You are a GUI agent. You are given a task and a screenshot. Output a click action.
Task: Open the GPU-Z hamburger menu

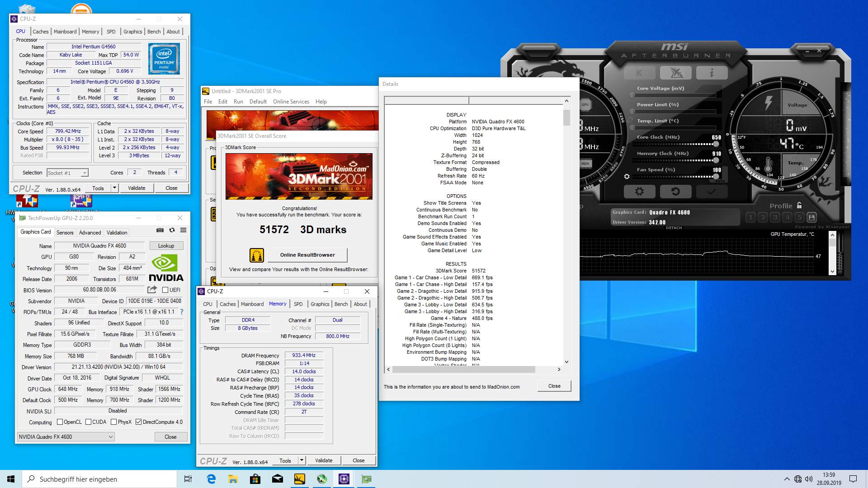(x=184, y=230)
